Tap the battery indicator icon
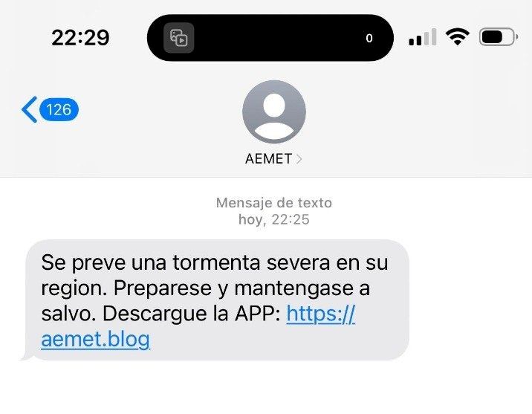 pyautogui.click(x=499, y=36)
